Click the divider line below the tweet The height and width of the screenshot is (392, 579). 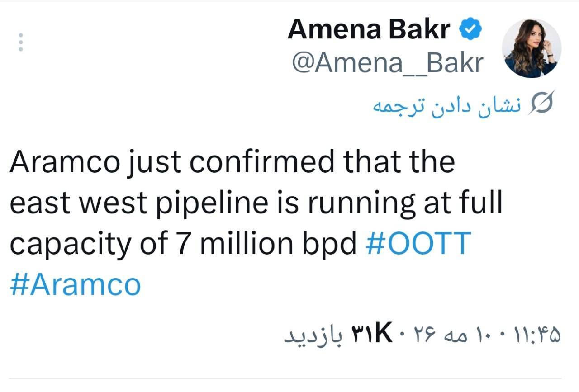(285, 378)
